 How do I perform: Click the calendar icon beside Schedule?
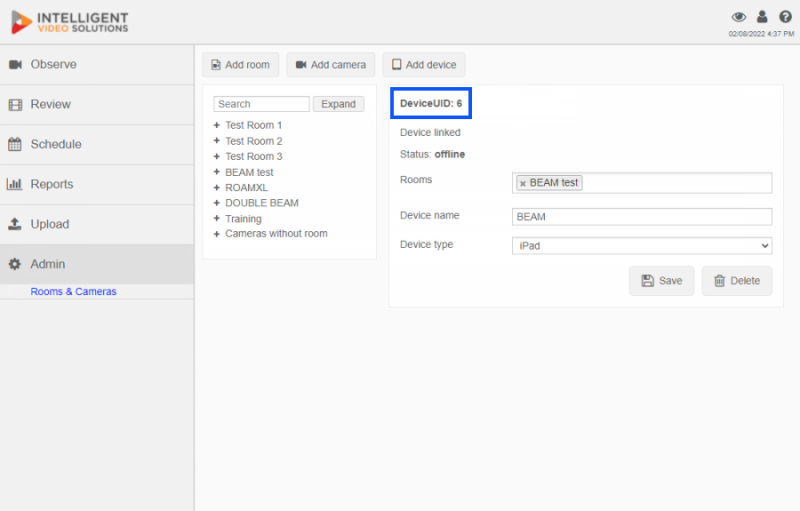15,144
